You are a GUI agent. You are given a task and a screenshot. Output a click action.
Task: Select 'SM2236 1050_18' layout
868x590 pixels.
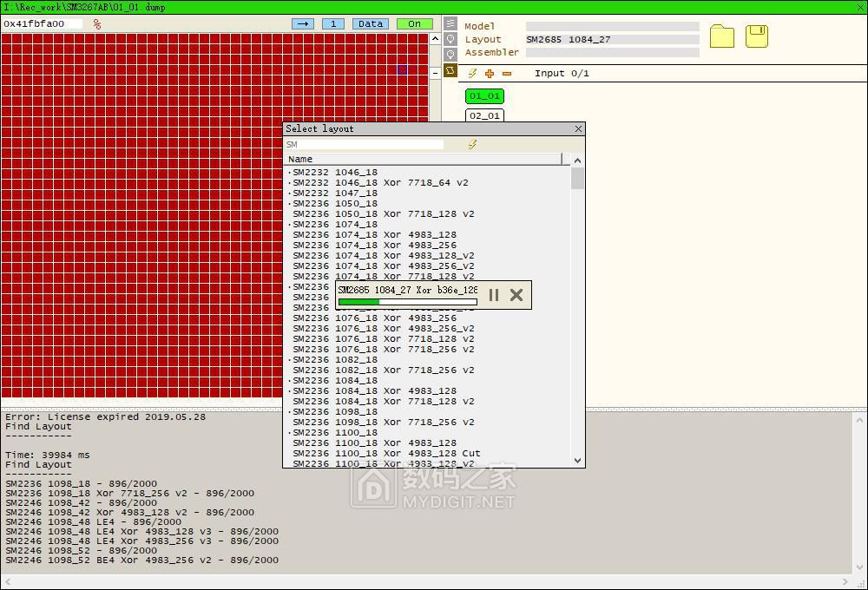pyautogui.click(x=335, y=204)
